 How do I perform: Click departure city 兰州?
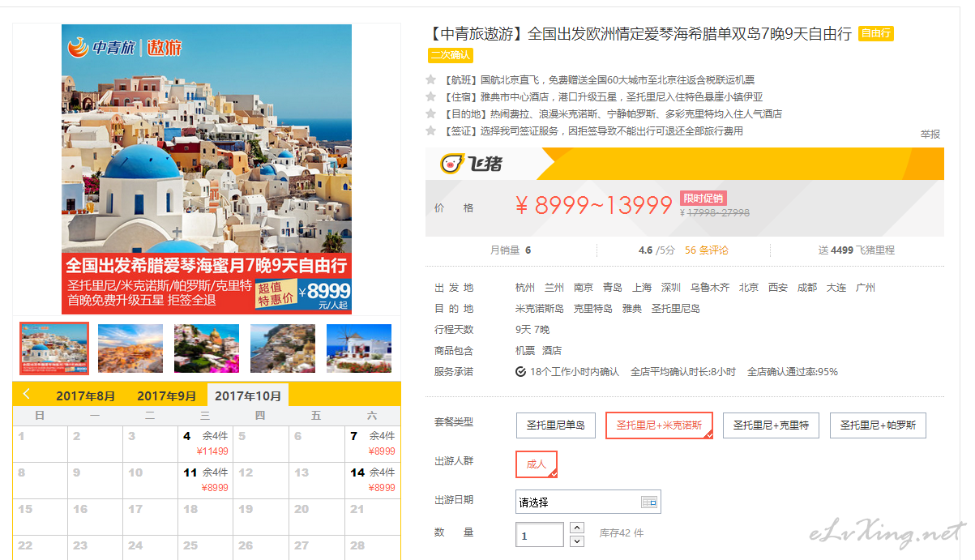(554, 288)
